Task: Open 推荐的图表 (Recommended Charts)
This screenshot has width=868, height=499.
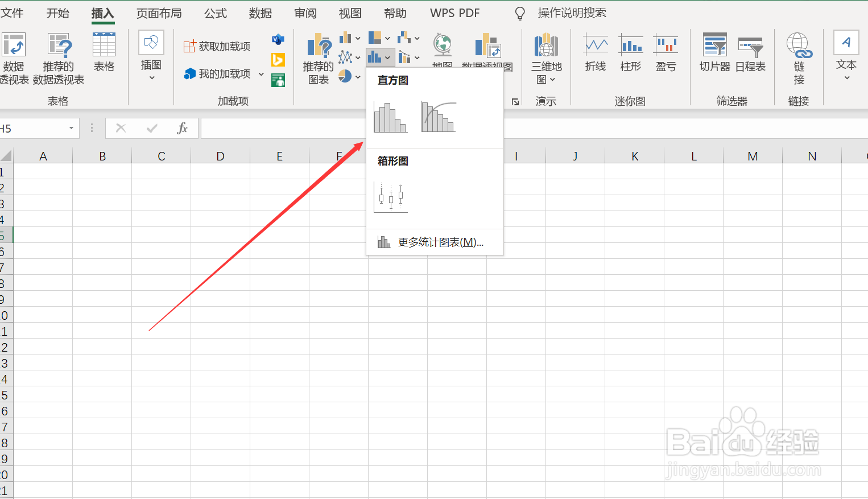Action: tap(319, 59)
